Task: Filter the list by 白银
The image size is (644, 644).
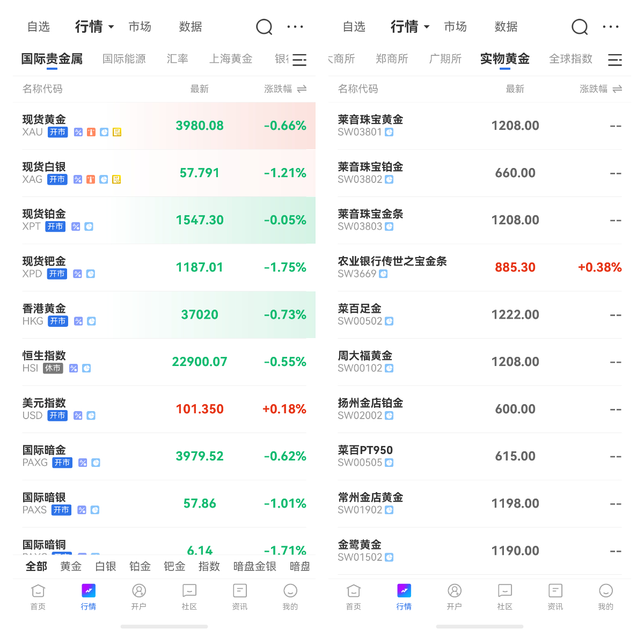Action: [106, 566]
